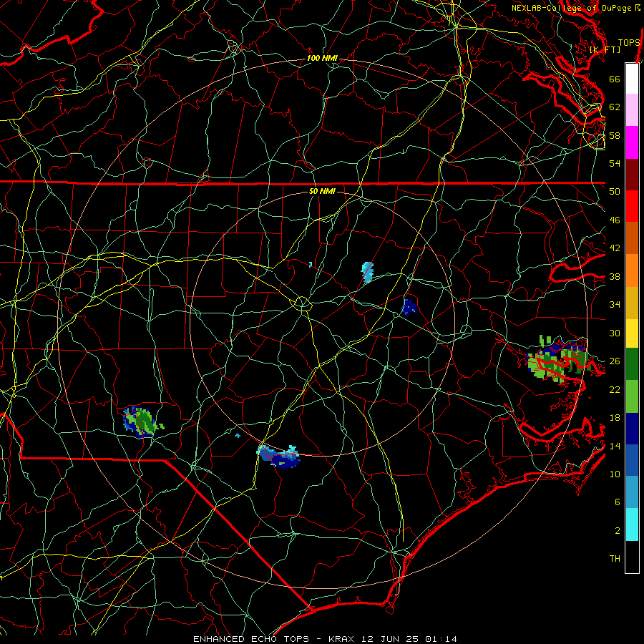Click the large green echo cluster near the eastern coast
This screenshot has width=644, height=644.
(x=559, y=359)
